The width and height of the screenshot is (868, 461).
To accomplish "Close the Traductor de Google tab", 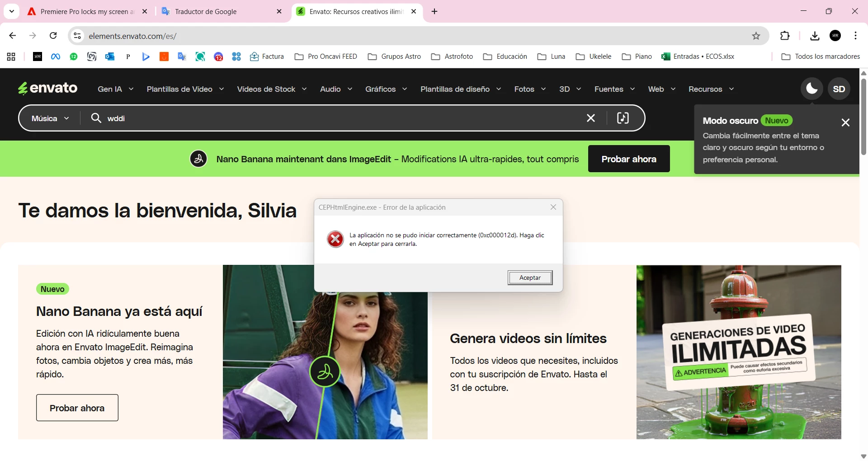I will 279,12.
